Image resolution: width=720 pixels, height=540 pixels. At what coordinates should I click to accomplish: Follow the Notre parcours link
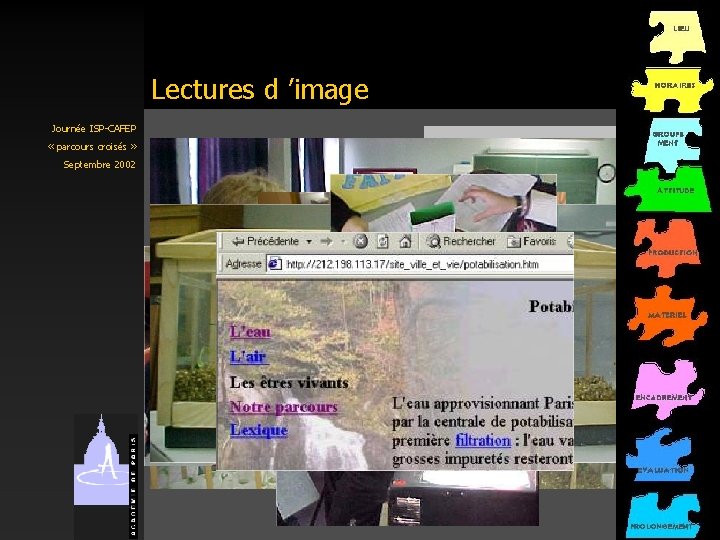pos(284,407)
